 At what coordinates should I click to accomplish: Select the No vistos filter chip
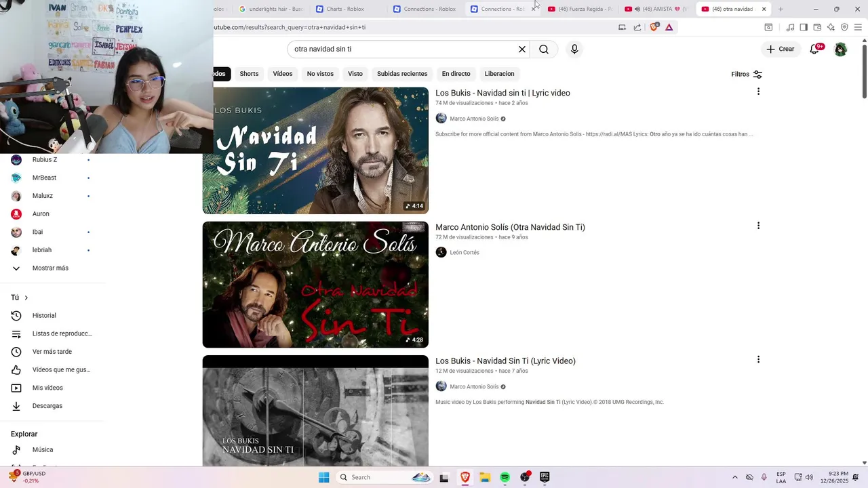(x=320, y=74)
